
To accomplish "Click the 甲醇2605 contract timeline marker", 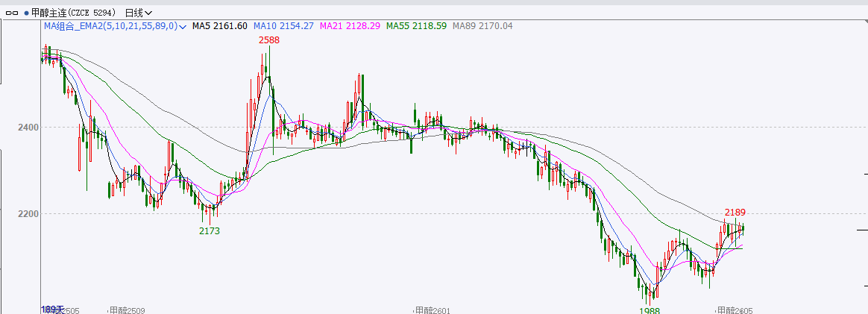I will pos(735,310).
